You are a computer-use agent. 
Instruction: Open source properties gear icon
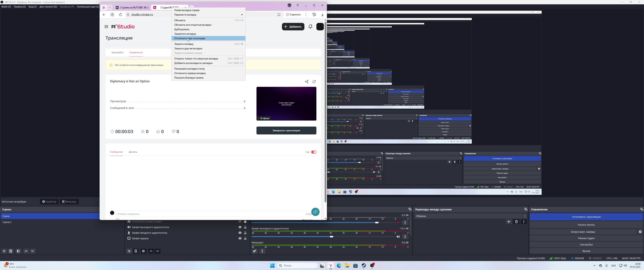coord(143,251)
